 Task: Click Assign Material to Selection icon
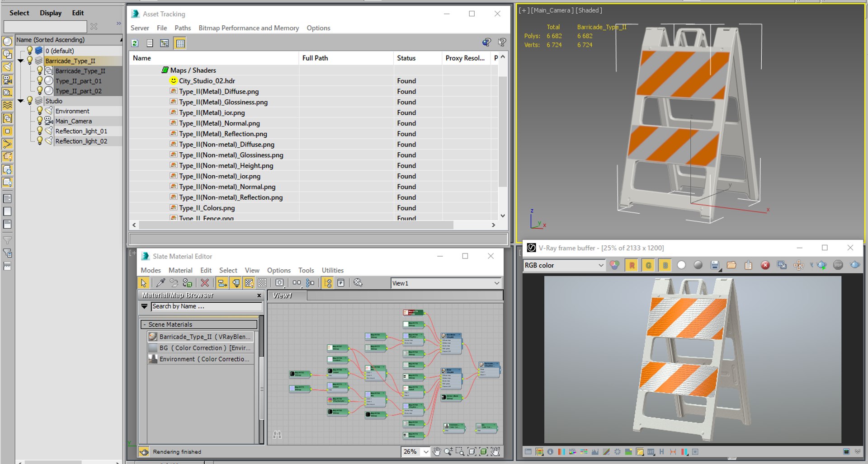pyautogui.click(x=187, y=283)
